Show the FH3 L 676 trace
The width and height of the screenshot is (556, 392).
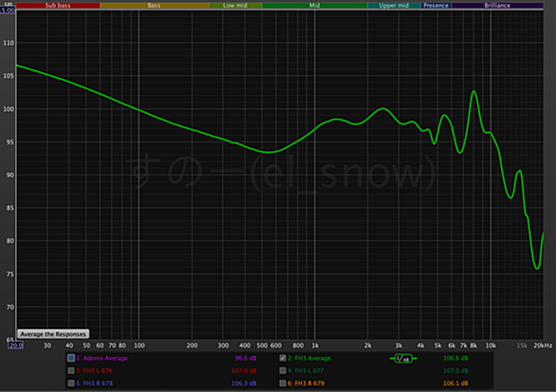[71, 371]
